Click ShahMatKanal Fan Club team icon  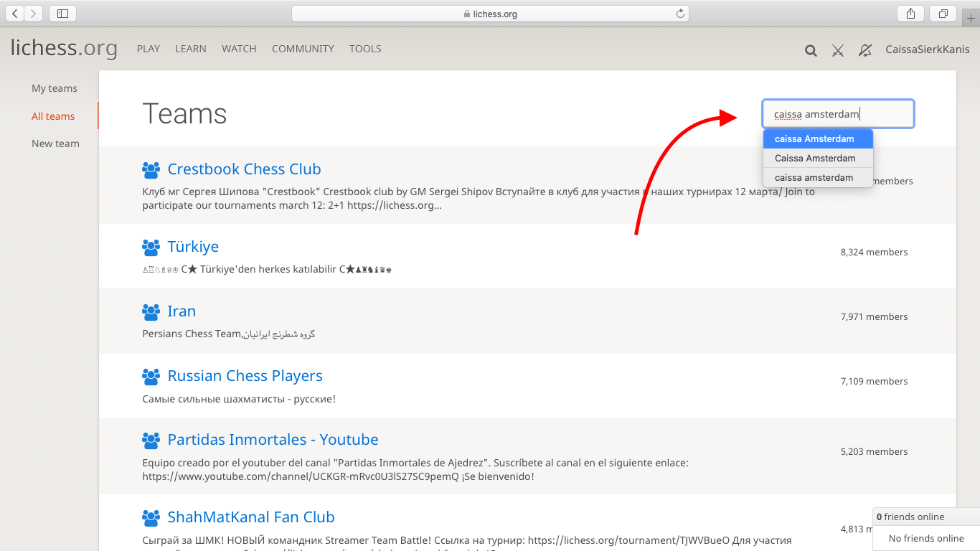pyautogui.click(x=151, y=518)
